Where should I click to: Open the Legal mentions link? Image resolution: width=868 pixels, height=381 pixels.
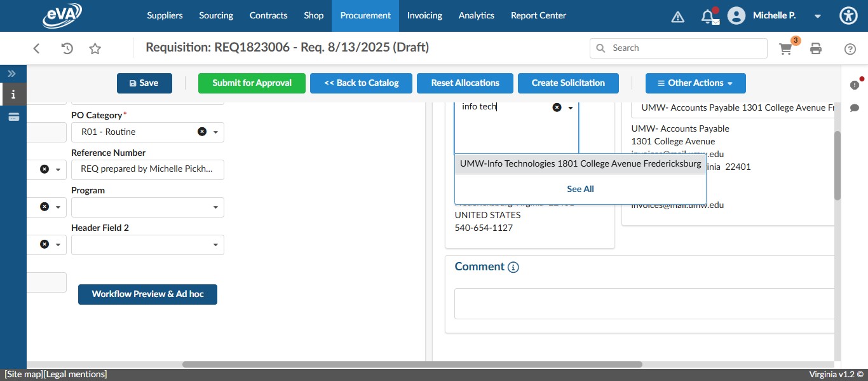coord(75,375)
